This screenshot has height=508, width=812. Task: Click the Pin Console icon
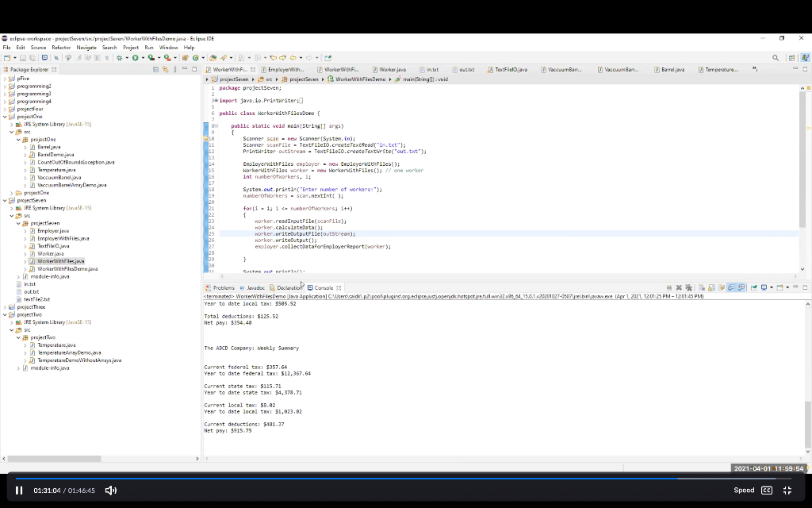753,287
